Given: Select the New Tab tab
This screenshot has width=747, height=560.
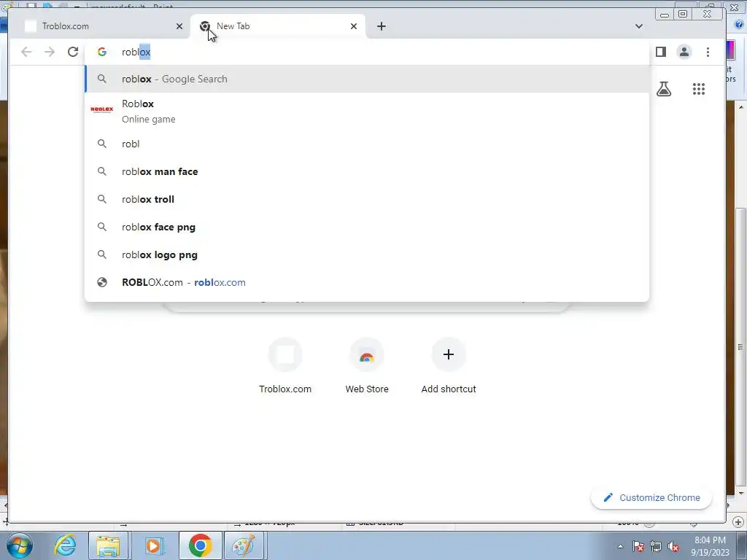Looking at the screenshot, I should (278, 26).
